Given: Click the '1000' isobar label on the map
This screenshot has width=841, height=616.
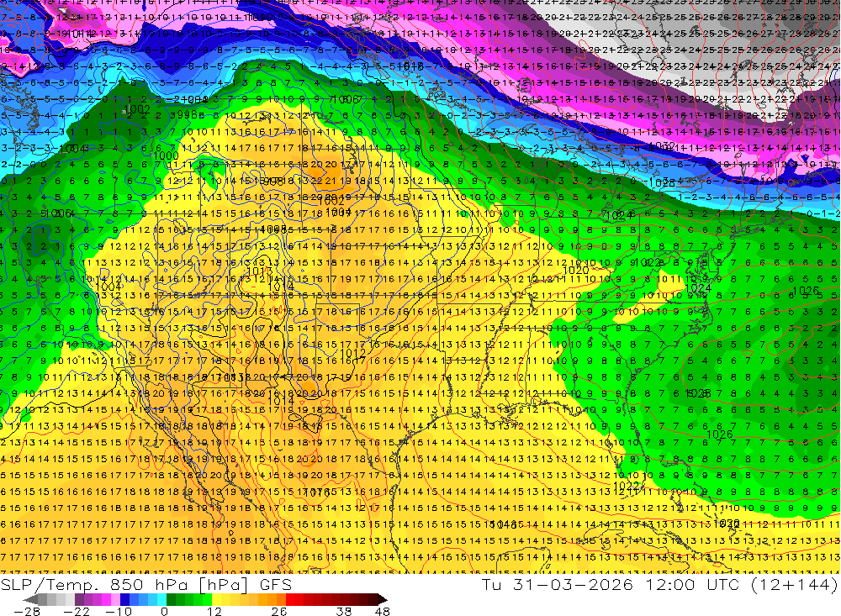Looking at the screenshot, I should pyautogui.click(x=166, y=155).
